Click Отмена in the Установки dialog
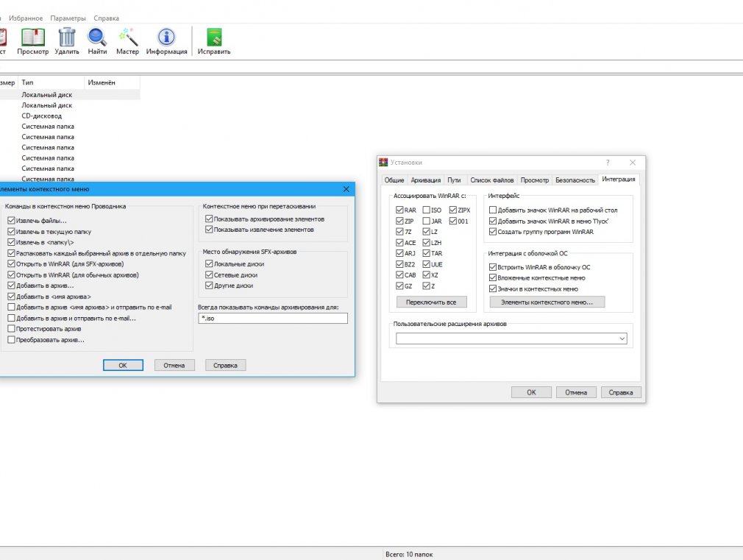The width and height of the screenshot is (743, 560). (576, 392)
